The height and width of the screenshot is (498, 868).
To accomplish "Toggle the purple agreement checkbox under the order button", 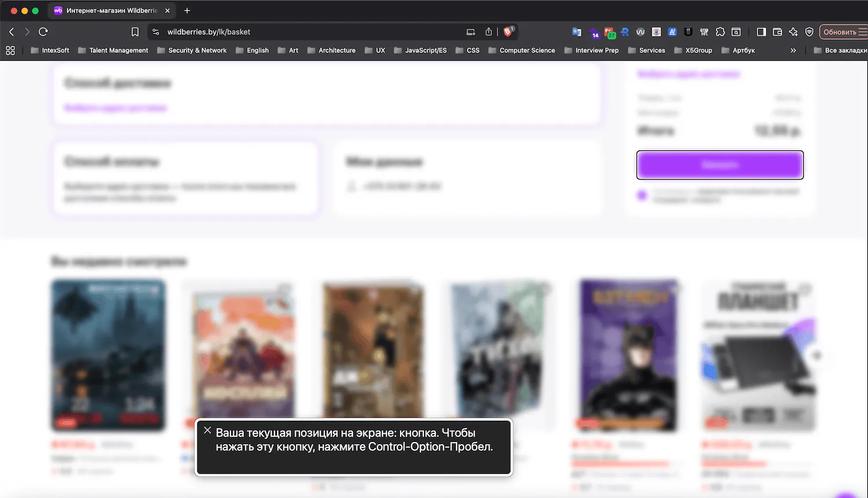I will [x=642, y=195].
